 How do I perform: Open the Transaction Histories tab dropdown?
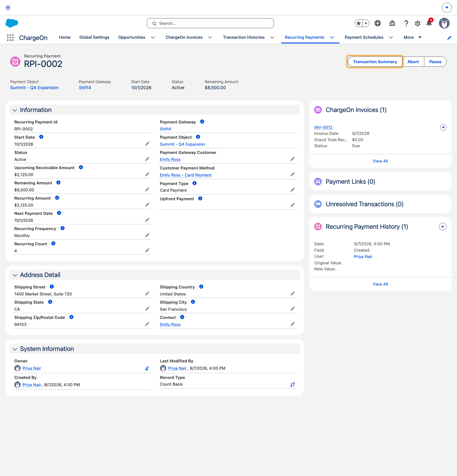272,37
